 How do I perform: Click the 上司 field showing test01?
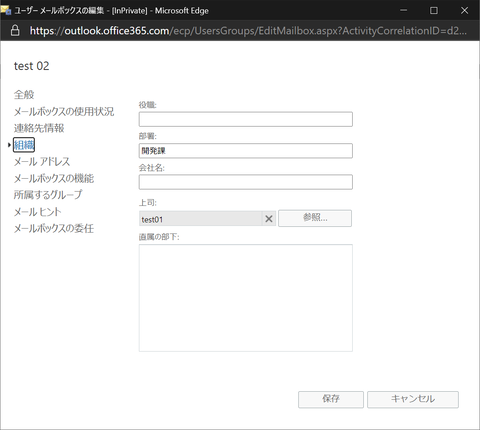(x=201, y=219)
